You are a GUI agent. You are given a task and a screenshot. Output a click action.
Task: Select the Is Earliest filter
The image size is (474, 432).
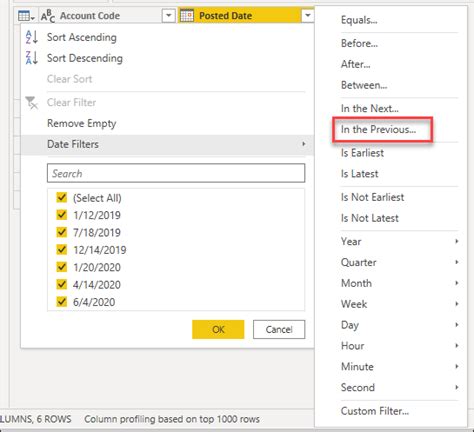click(x=362, y=153)
